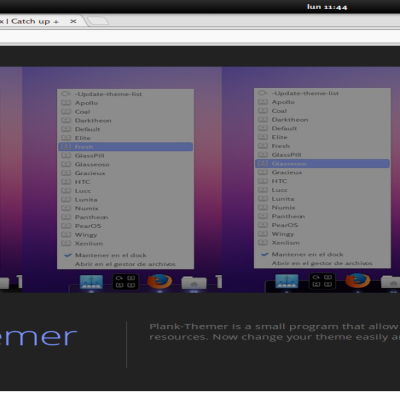Select Gracieux in the right theme menu
The image size is (400, 400).
point(322,172)
